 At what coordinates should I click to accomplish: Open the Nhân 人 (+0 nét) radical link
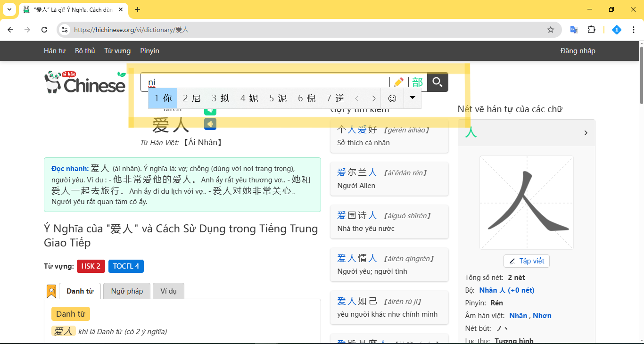click(x=507, y=290)
